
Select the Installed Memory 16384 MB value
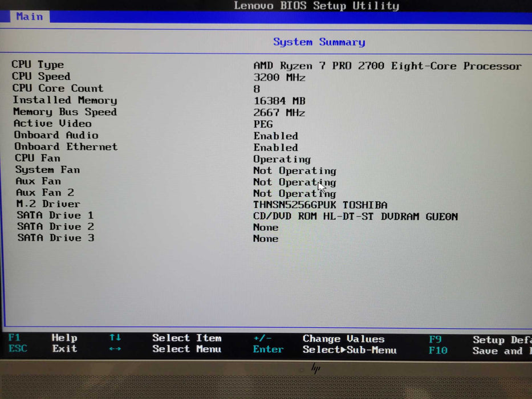(279, 101)
